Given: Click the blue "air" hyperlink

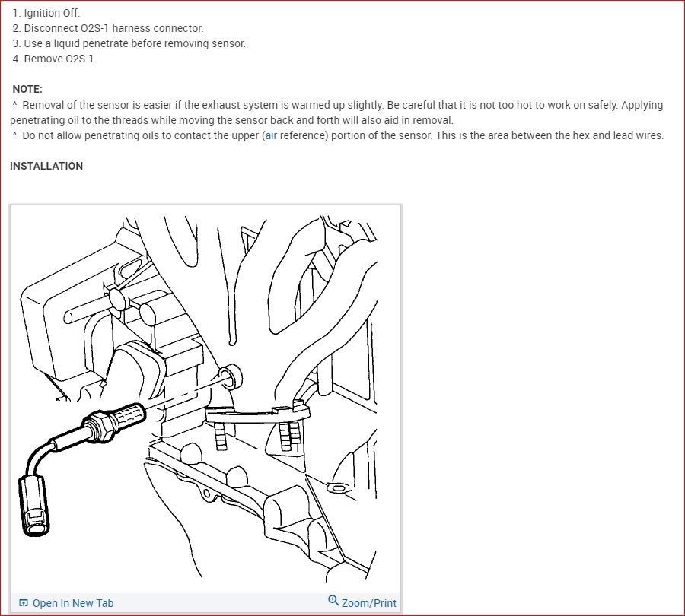Looking at the screenshot, I should pos(271,136).
